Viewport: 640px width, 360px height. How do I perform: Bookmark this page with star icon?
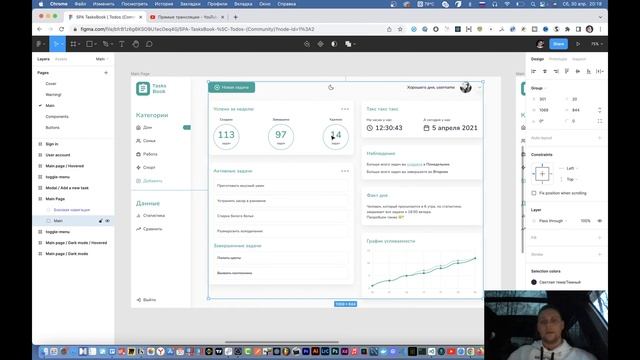pyautogui.click(x=400, y=29)
